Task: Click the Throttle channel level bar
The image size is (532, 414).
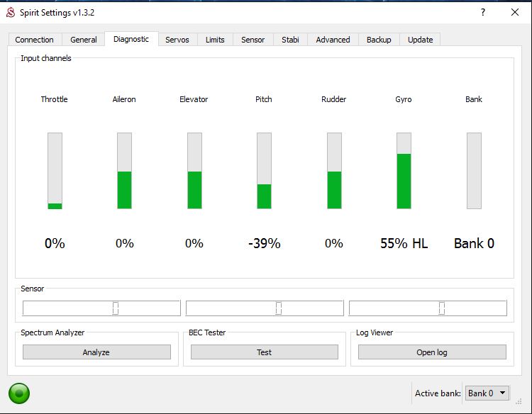Action: pyautogui.click(x=55, y=171)
